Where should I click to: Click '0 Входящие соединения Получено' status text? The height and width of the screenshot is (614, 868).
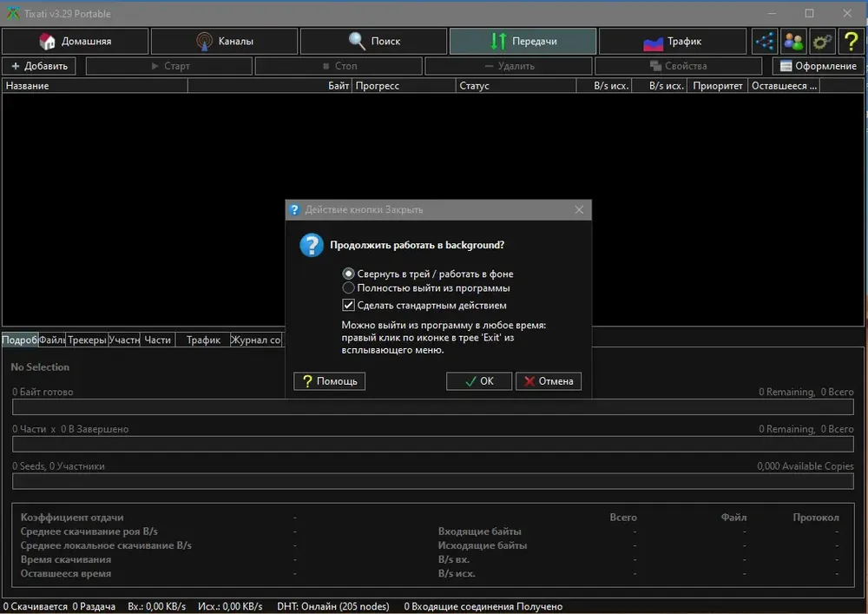tap(483, 606)
